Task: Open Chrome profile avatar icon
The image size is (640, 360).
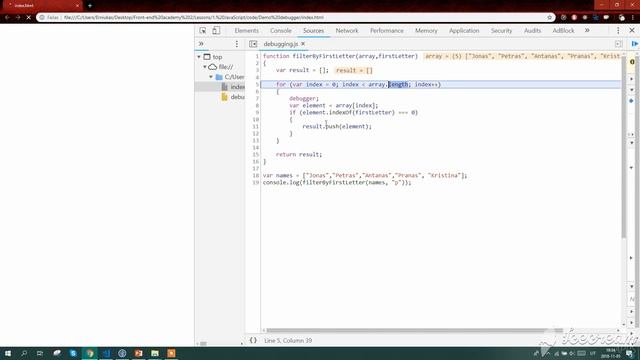Action: pos(622,18)
